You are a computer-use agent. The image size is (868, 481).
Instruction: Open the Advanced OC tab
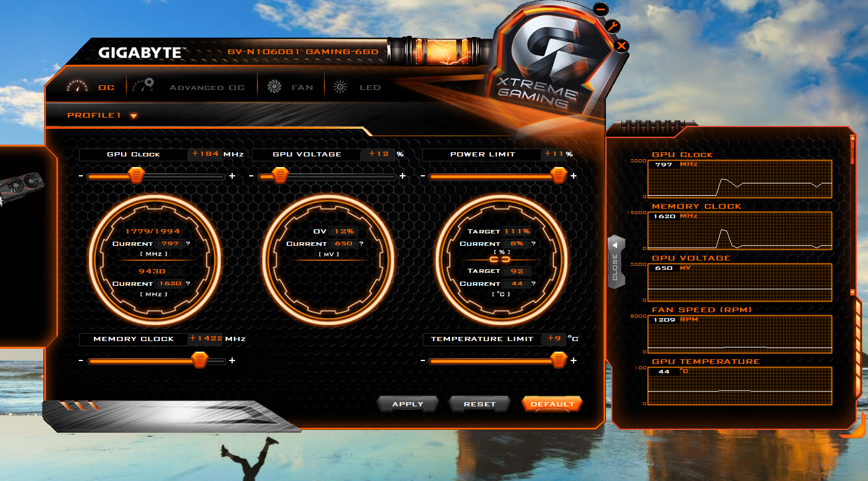tap(207, 88)
